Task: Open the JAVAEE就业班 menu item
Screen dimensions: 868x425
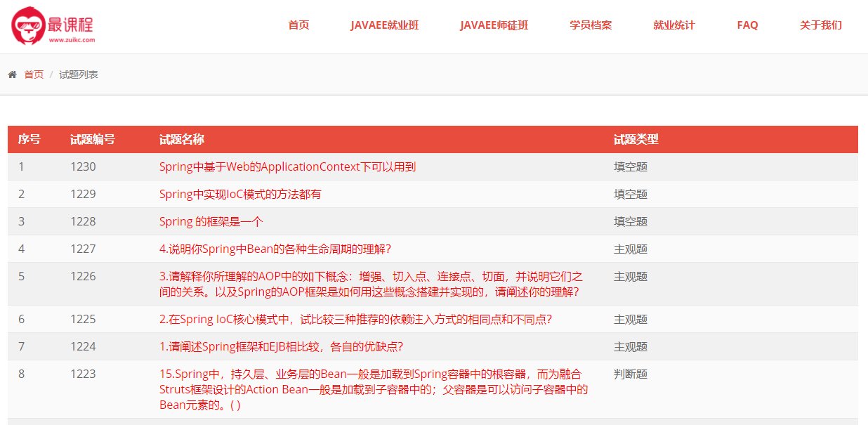Action: click(x=385, y=25)
